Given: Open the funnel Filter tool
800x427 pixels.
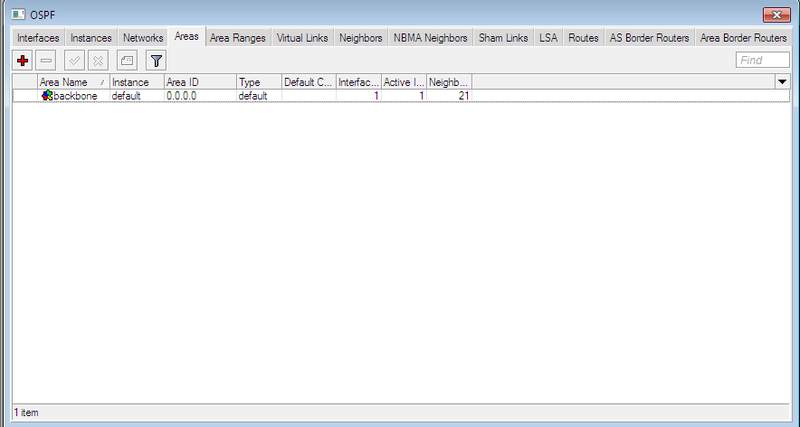Looking at the screenshot, I should coord(156,61).
